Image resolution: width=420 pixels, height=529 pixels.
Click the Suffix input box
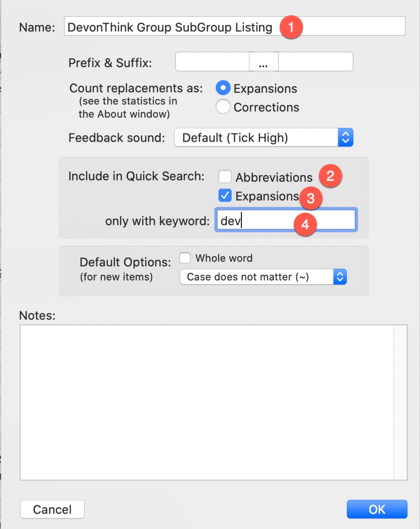coord(316,62)
